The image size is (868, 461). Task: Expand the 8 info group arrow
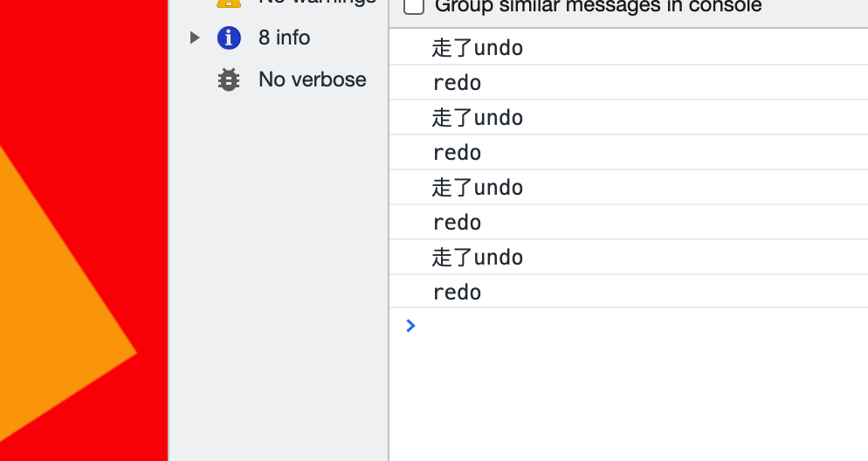195,38
